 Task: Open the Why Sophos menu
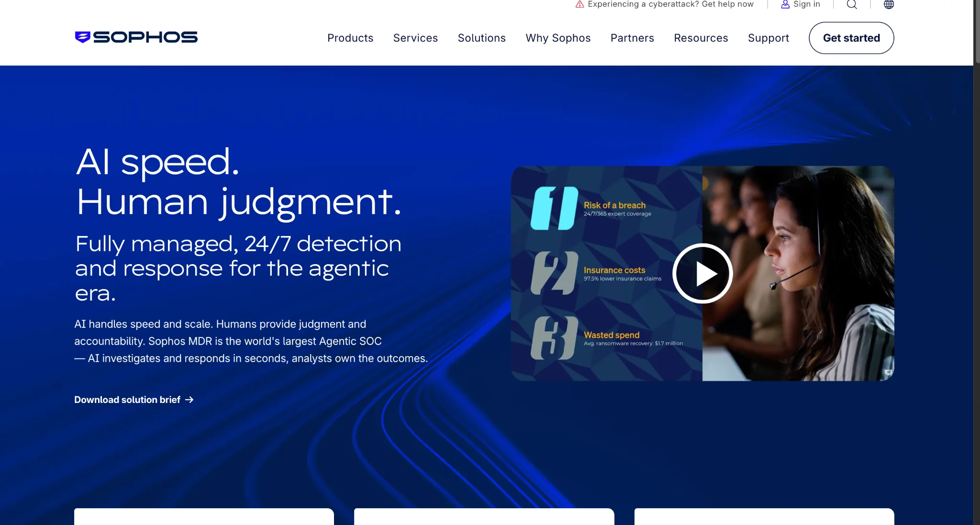[x=558, y=38]
